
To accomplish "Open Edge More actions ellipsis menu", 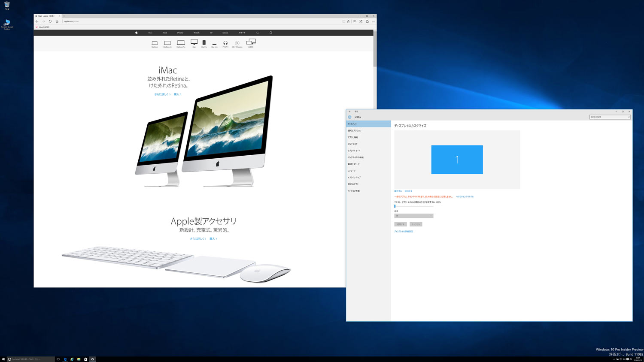I will pos(373,21).
